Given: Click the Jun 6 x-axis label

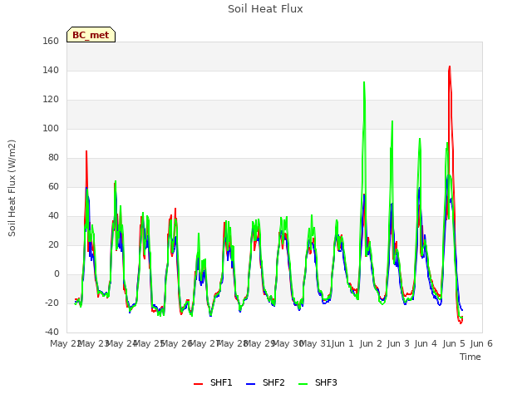Looking at the screenshot, I should click(481, 343).
